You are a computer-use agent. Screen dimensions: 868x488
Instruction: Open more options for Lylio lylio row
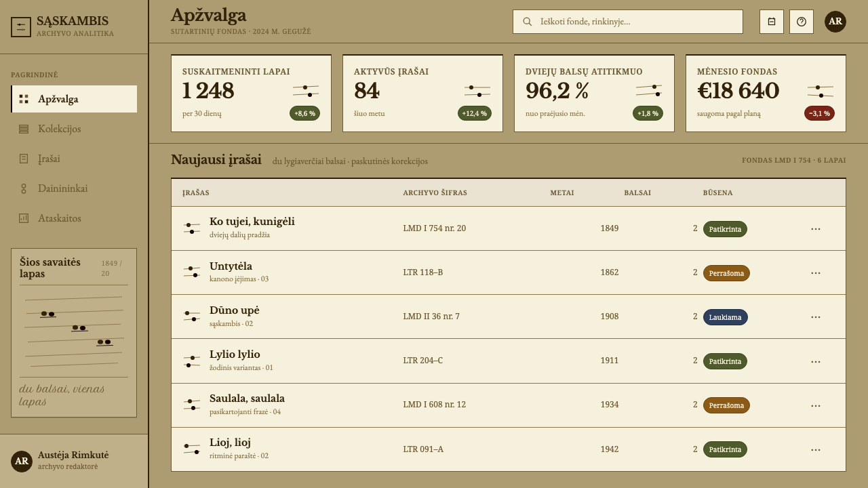[816, 362]
